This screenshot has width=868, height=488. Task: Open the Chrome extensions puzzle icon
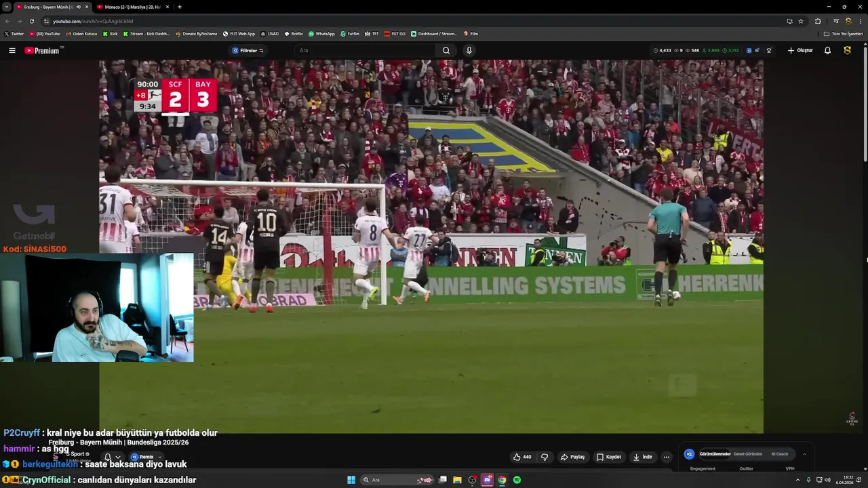pyautogui.click(x=818, y=21)
